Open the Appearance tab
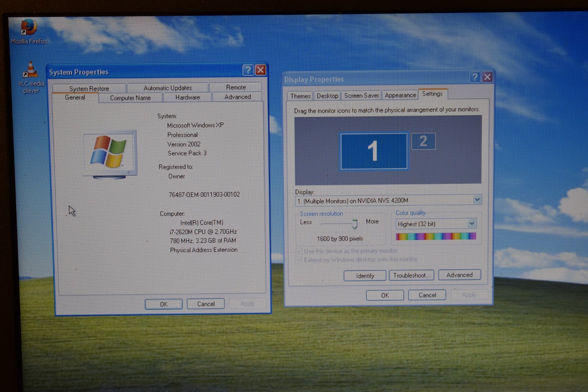The image size is (588, 392). [400, 95]
